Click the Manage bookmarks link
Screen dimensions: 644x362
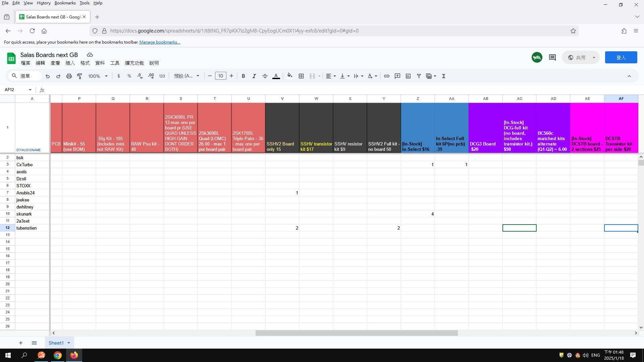160,42
